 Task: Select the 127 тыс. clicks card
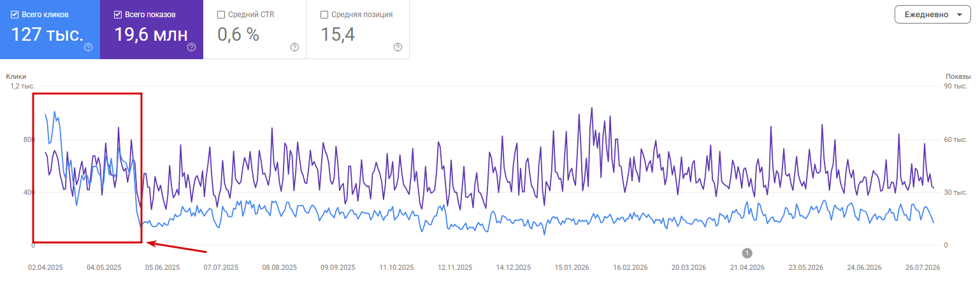point(50,29)
